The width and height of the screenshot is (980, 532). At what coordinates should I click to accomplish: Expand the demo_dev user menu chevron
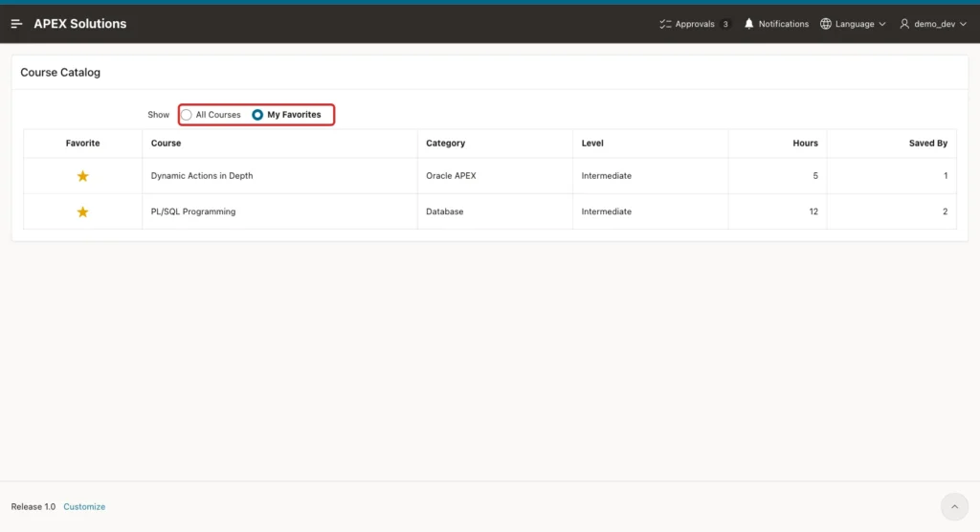[963, 24]
